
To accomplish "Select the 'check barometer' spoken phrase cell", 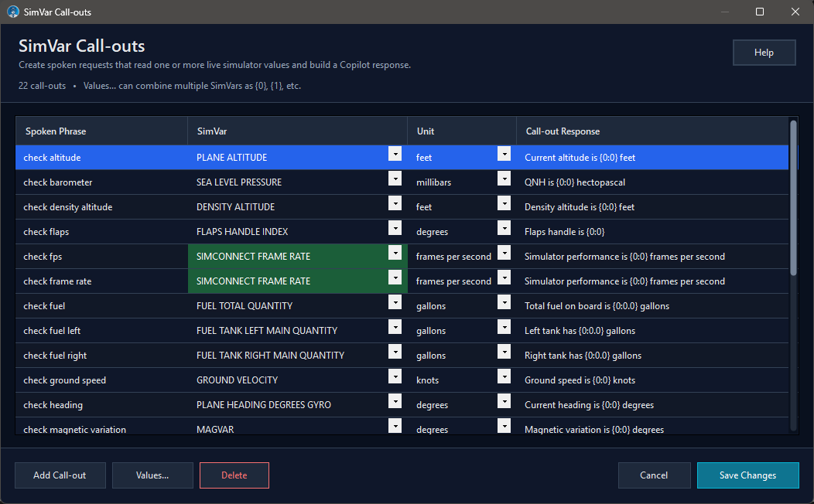I will click(102, 182).
